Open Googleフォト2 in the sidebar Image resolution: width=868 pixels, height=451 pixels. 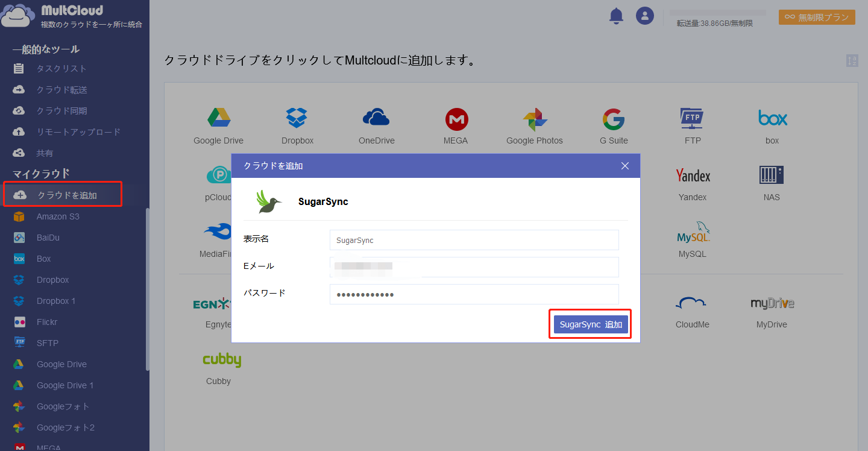pos(66,427)
